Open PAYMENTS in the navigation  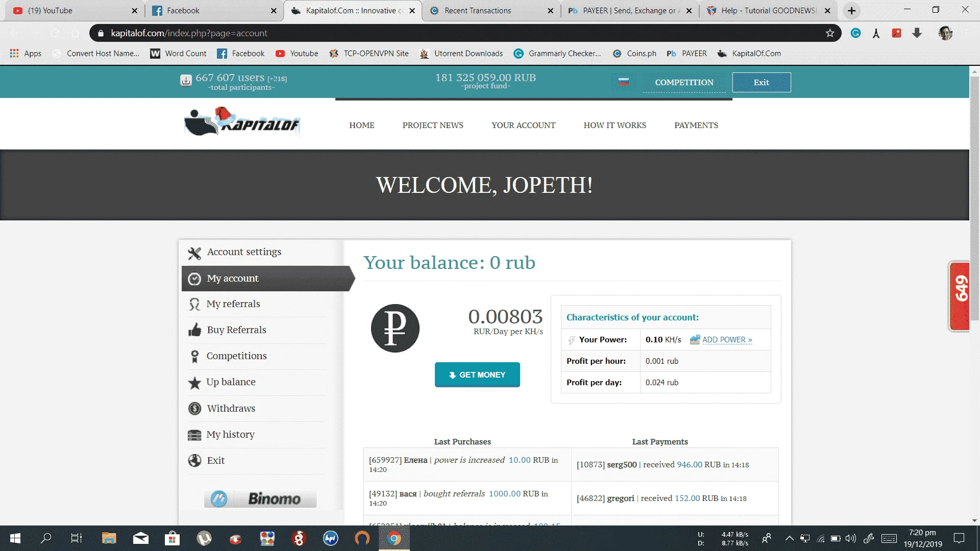click(x=696, y=125)
